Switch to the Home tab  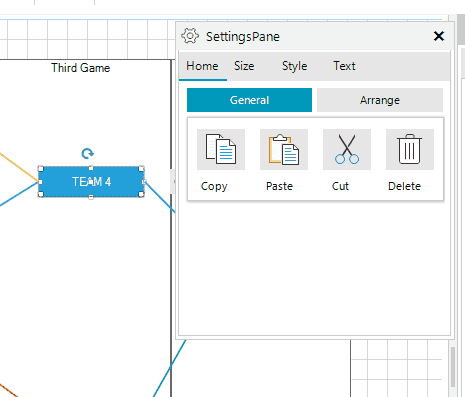(202, 66)
